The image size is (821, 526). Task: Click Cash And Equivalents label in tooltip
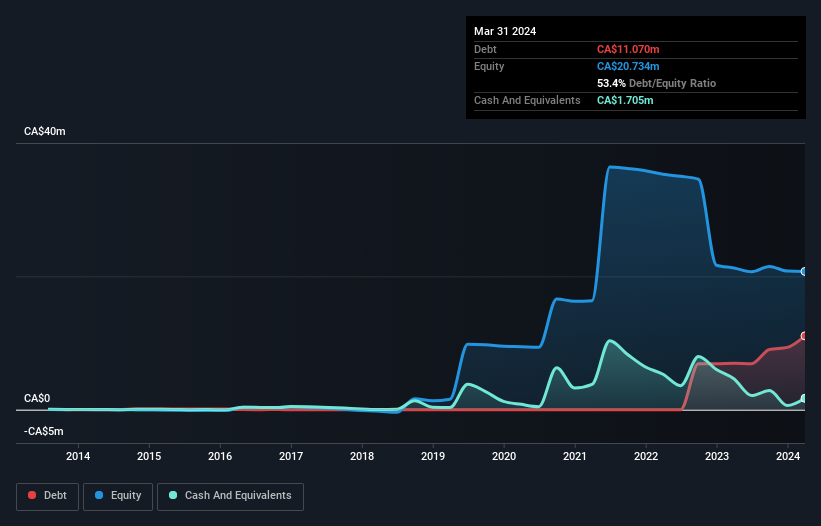[527, 100]
